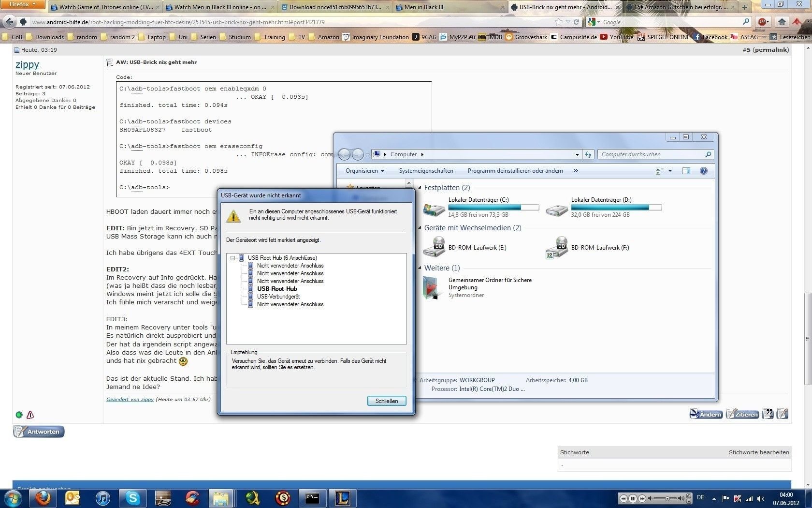Image resolution: width=812 pixels, height=508 pixels.
Task: Open zippy's user profile link
Action: tap(27, 64)
